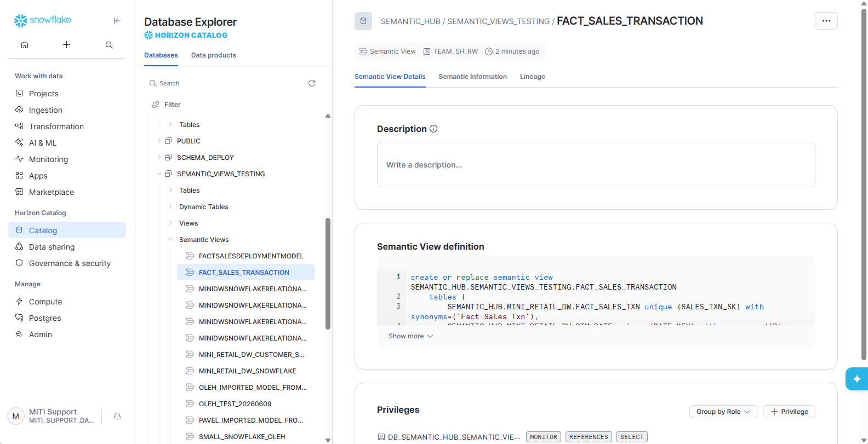Open Admin under Manage
The width and height of the screenshot is (868, 444).
67,335
